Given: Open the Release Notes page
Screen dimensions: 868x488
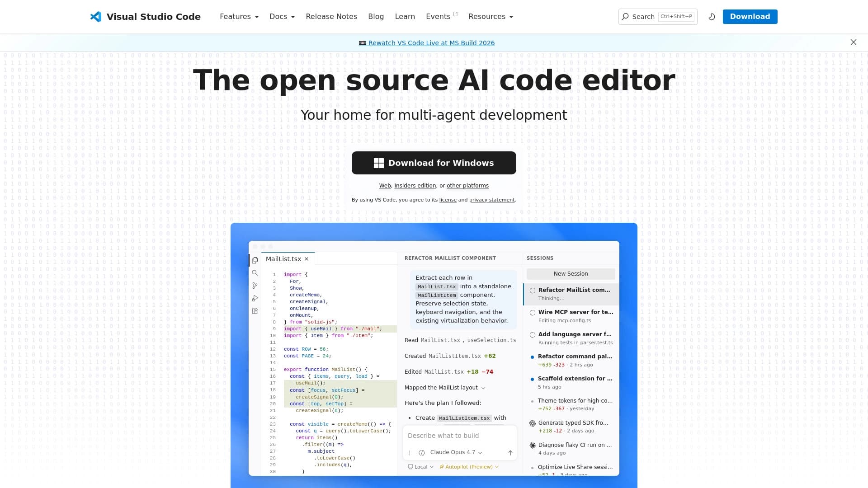Looking at the screenshot, I should point(331,17).
